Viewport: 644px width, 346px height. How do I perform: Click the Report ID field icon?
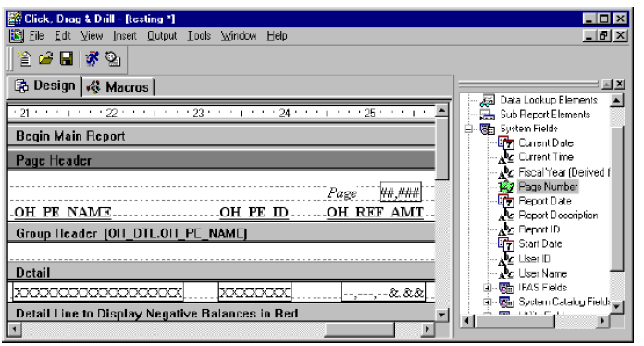point(505,229)
